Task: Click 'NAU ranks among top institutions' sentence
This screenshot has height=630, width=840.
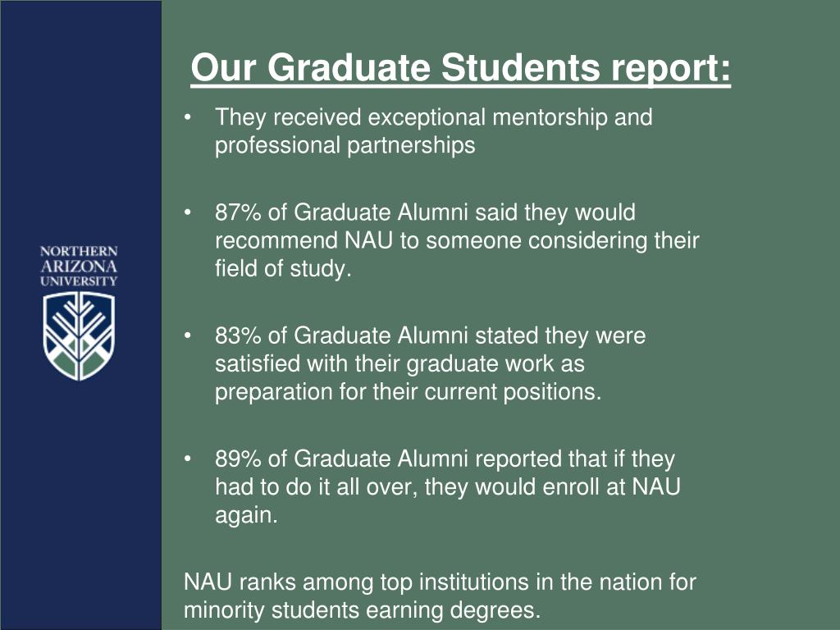Action: pos(440,582)
